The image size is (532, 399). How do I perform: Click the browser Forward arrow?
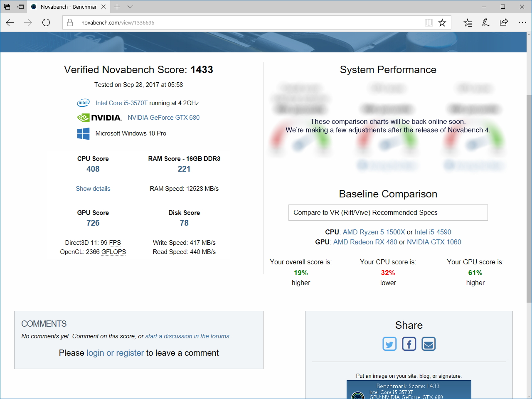click(x=28, y=23)
